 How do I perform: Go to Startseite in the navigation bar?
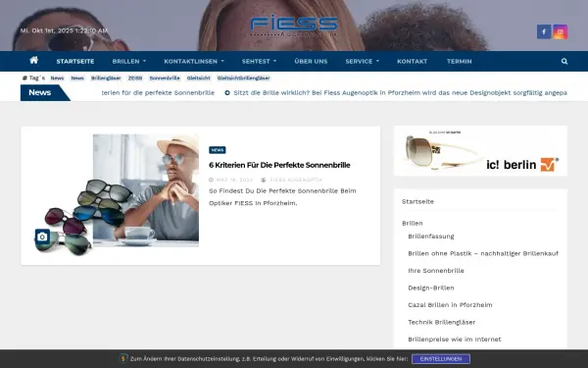click(75, 61)
